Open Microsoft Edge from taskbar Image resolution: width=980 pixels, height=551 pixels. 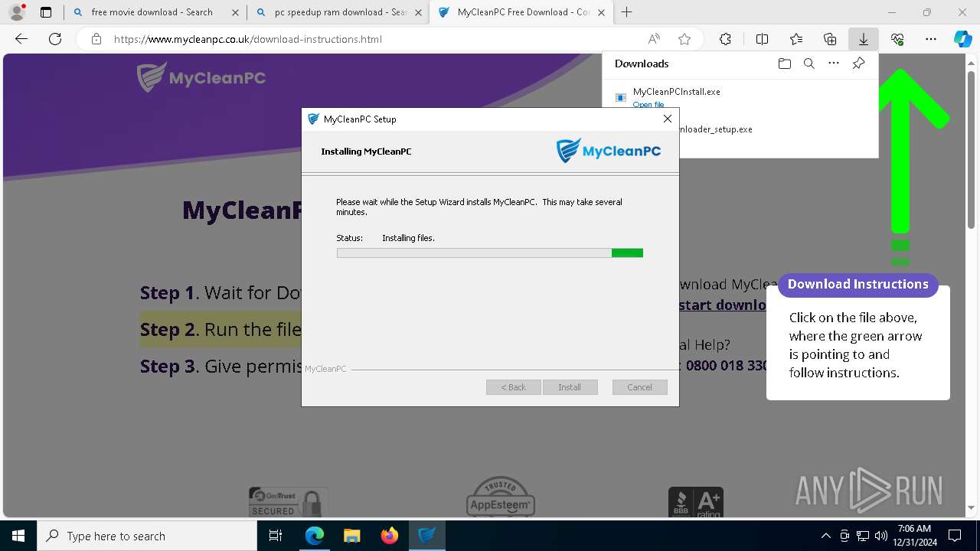click(x=315, y=536)
